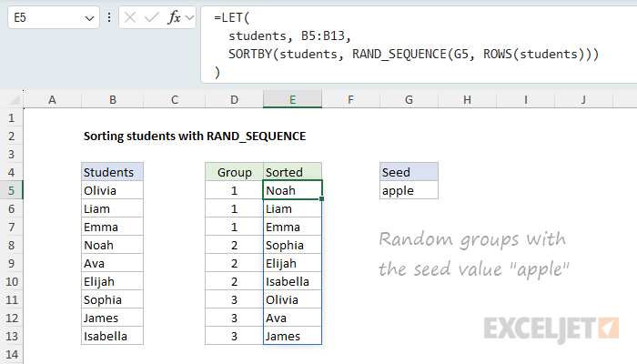Click the formula bar resize dots handle
The height and width of the screenshot is (364, 637).
click(109, 17)
